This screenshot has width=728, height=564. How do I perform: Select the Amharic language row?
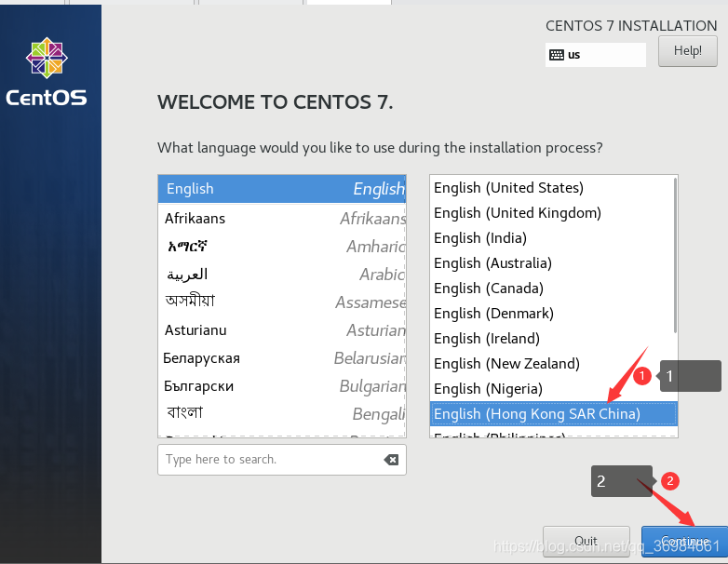click(282, 246)
